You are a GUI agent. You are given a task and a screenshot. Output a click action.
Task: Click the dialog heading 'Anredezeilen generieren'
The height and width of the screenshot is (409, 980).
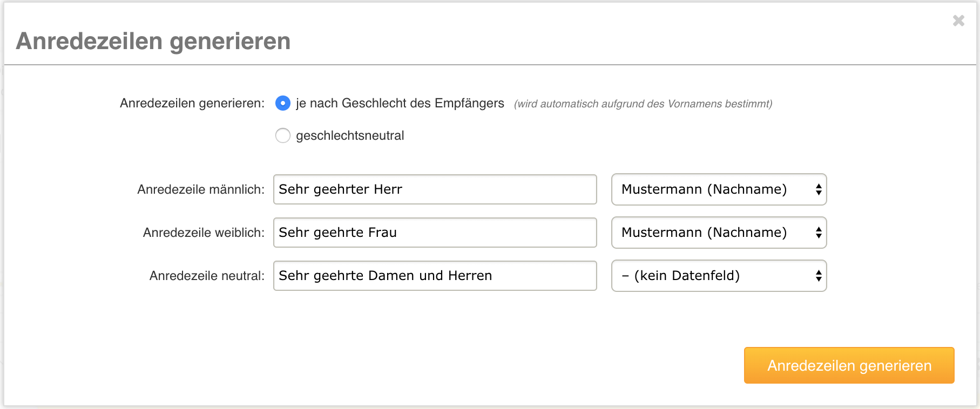pos(153,41)
